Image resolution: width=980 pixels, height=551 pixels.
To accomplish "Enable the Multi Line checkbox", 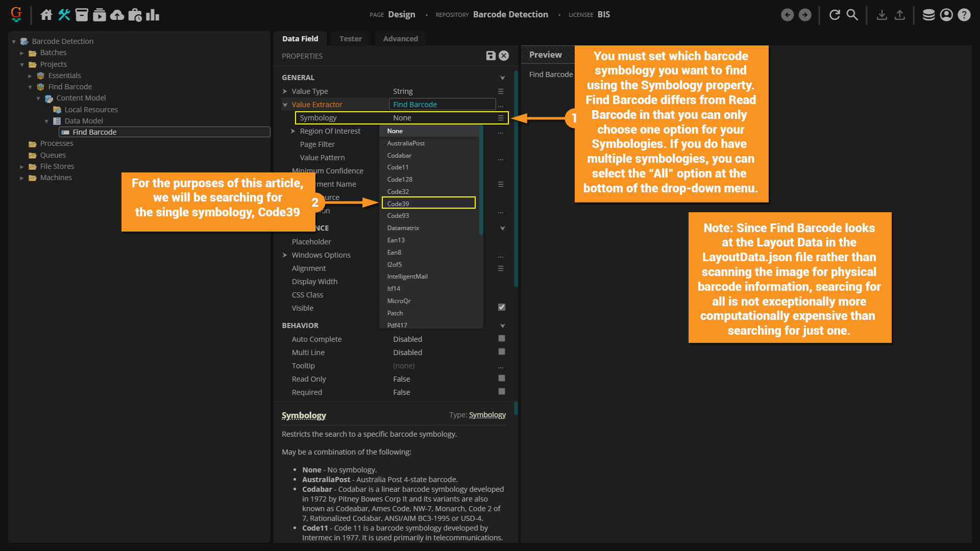I will pyautogui.click(x=502, y=352).
